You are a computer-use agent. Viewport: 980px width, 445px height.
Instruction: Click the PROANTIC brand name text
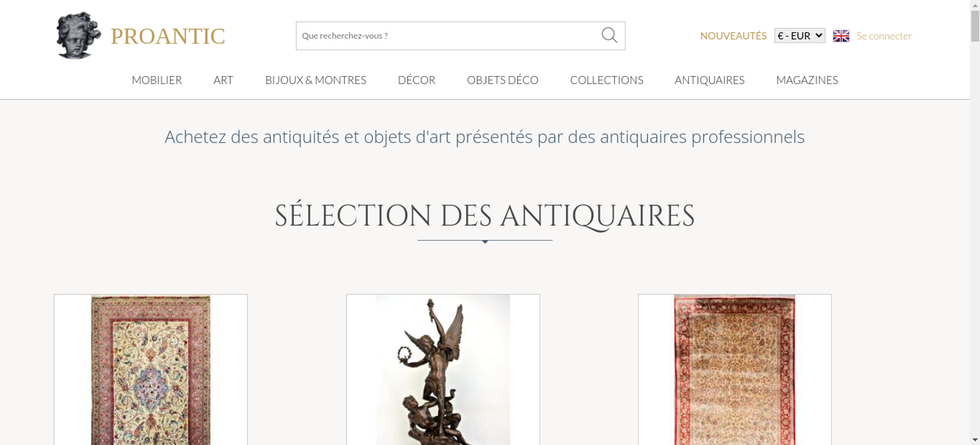coord(168,36)
